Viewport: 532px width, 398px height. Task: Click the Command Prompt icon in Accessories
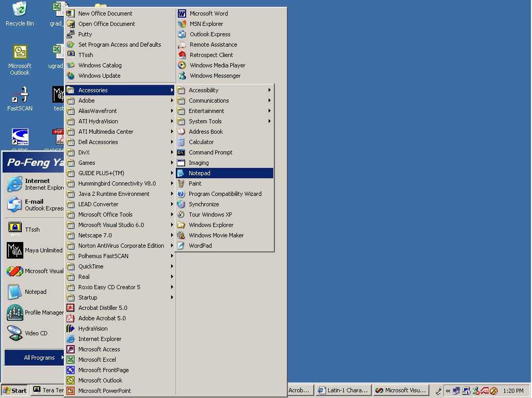point(181,152)
